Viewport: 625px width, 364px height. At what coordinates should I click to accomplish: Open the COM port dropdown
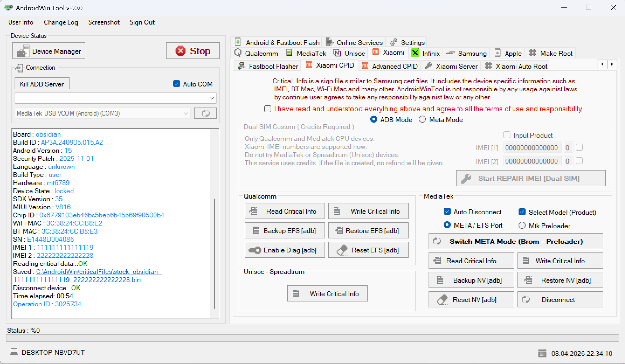212,98
